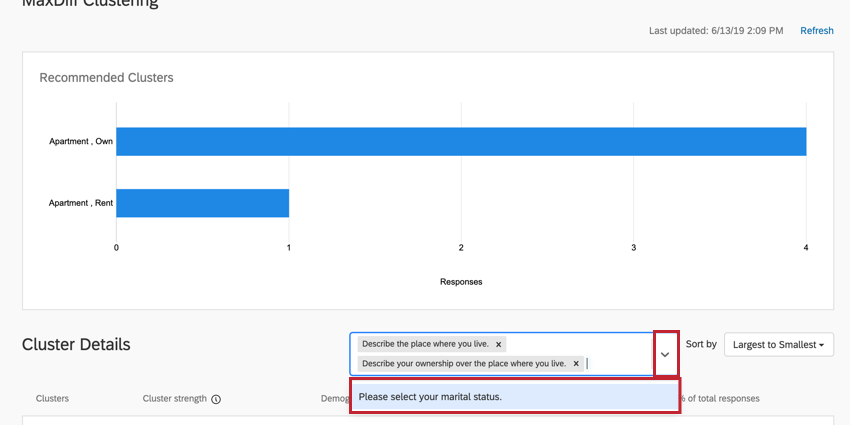The image size is (850, 425).
Task: Click the 'Cluster strength' column header
Action: (174, 398)
